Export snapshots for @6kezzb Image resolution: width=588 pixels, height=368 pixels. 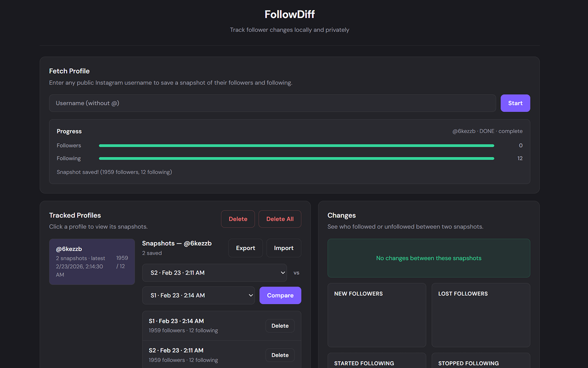click(245, 247)
